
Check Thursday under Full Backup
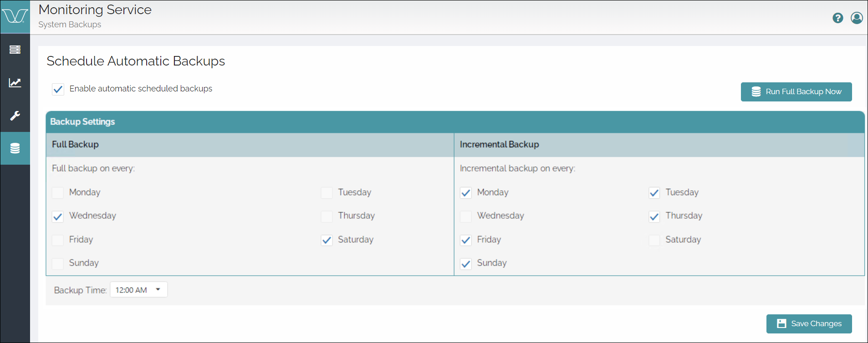coord(327,217)
